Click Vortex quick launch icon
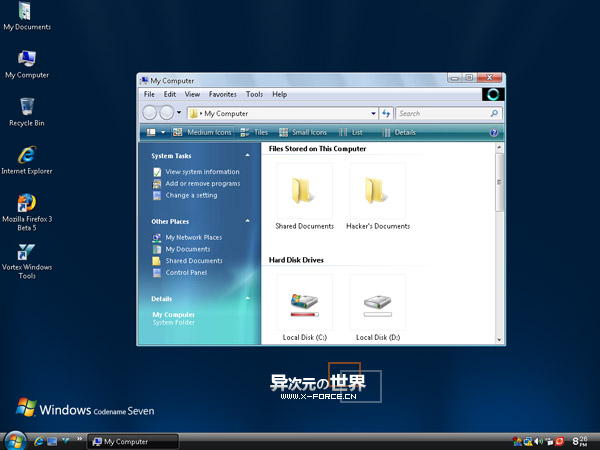 (x=65, y=441)
